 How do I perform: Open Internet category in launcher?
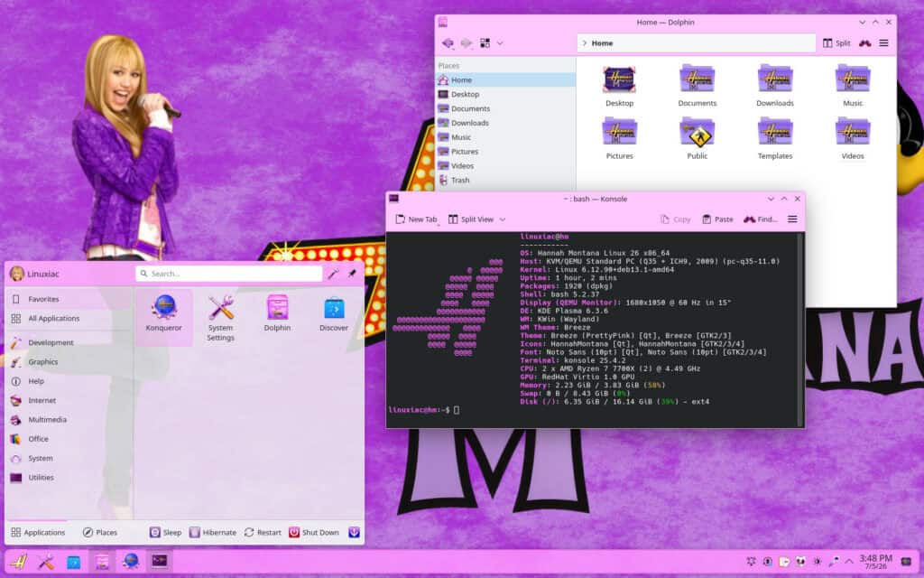tap(69, 400)
